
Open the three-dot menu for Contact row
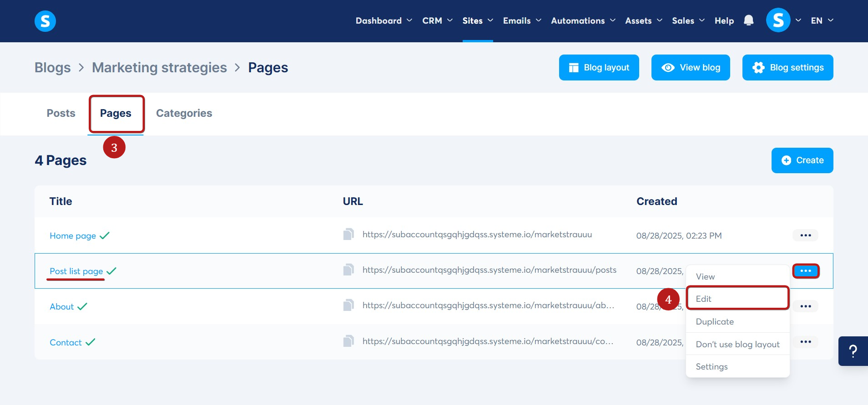(x=806, y=342)
